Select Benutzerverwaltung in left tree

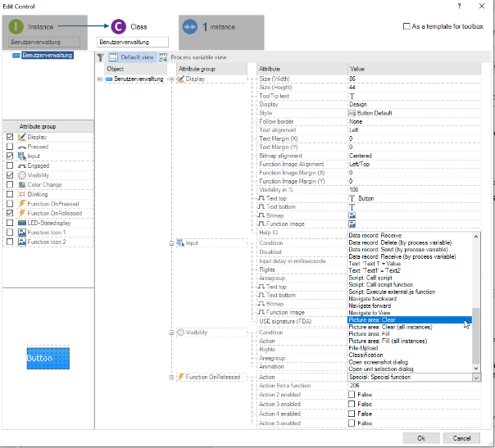coord(48,55)
